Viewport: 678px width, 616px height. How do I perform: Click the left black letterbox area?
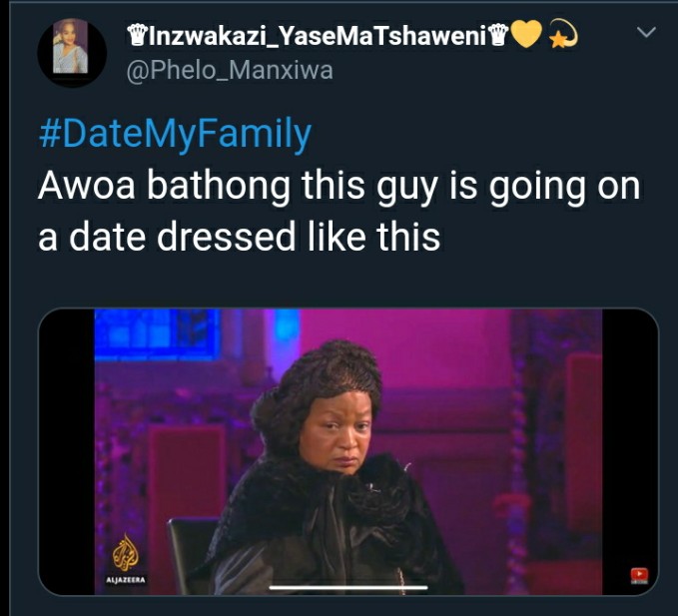coord(67,451)
